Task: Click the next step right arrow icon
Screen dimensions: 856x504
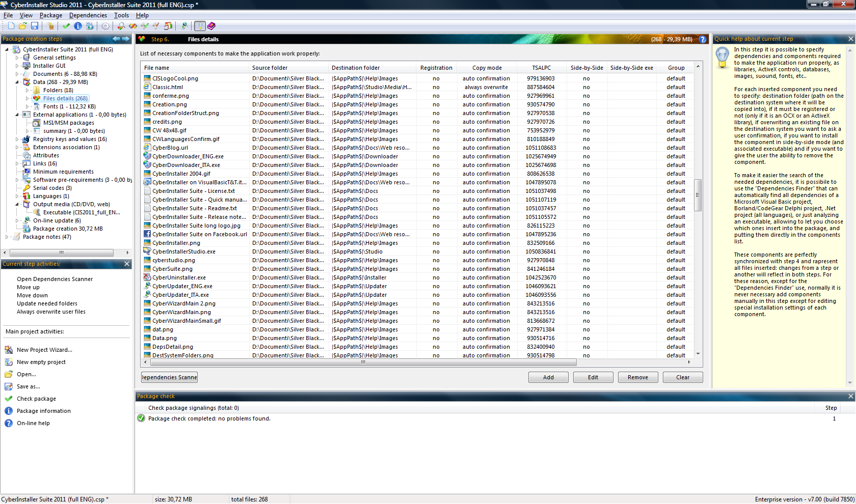Action: point(125,39)
